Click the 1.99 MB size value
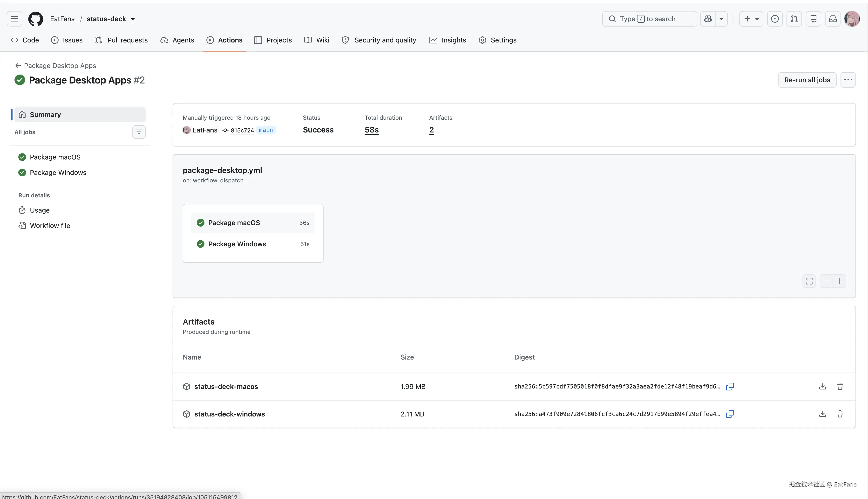 coord(413,386)
